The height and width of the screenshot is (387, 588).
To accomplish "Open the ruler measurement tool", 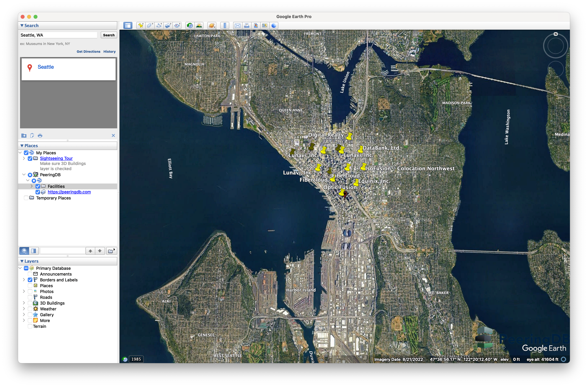I will pos(225,25).
